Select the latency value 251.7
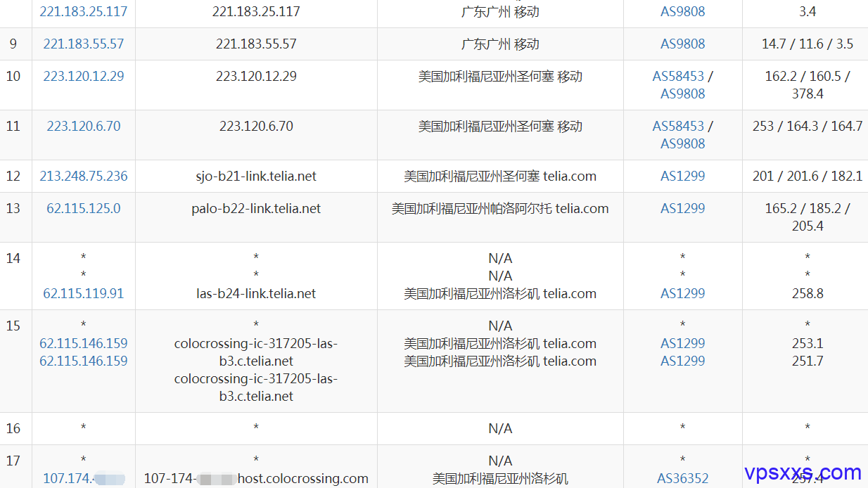The width and height of the screenshot is (868, 488). [x=808, y=361]
